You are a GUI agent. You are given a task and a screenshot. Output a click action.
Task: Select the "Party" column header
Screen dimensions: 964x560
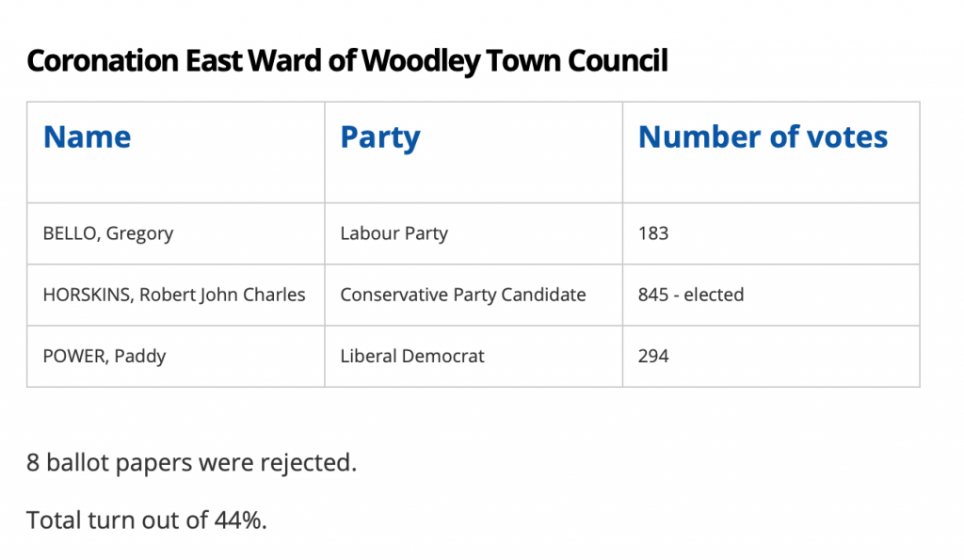pos(380,137)
